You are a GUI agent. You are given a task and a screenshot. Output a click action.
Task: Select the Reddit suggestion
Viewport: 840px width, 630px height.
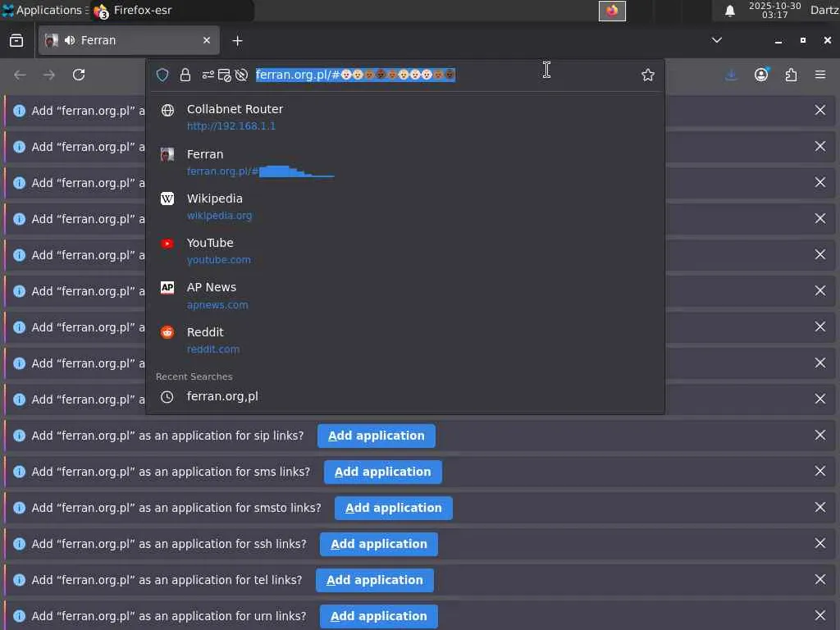coord(405,340)
